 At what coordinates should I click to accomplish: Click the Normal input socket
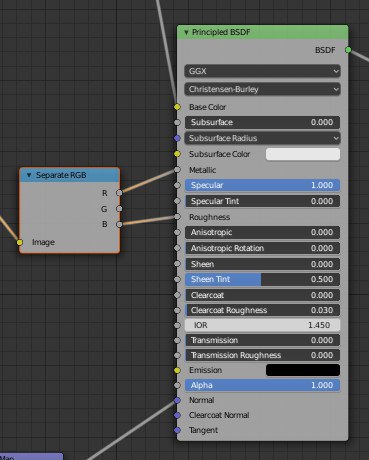pos(177,400)
